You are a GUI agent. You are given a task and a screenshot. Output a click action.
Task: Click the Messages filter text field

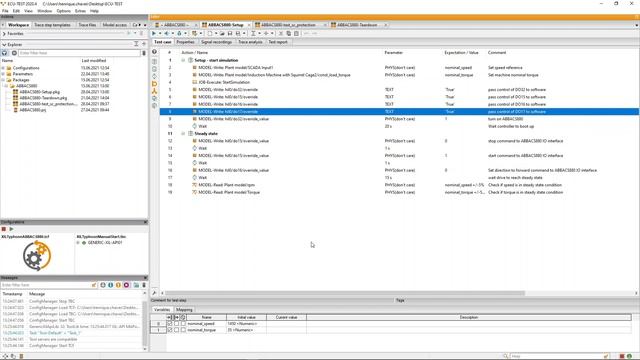46,285
